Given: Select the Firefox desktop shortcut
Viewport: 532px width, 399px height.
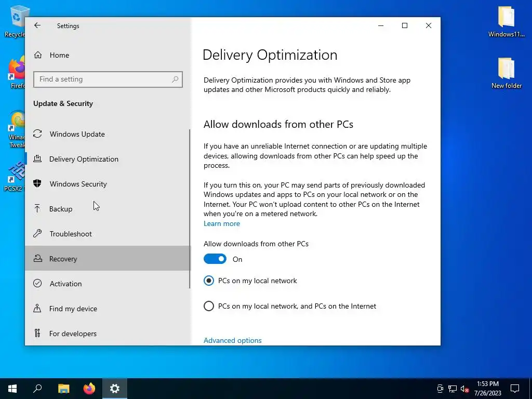Looking at the screenshot, I should pos(15,73).
